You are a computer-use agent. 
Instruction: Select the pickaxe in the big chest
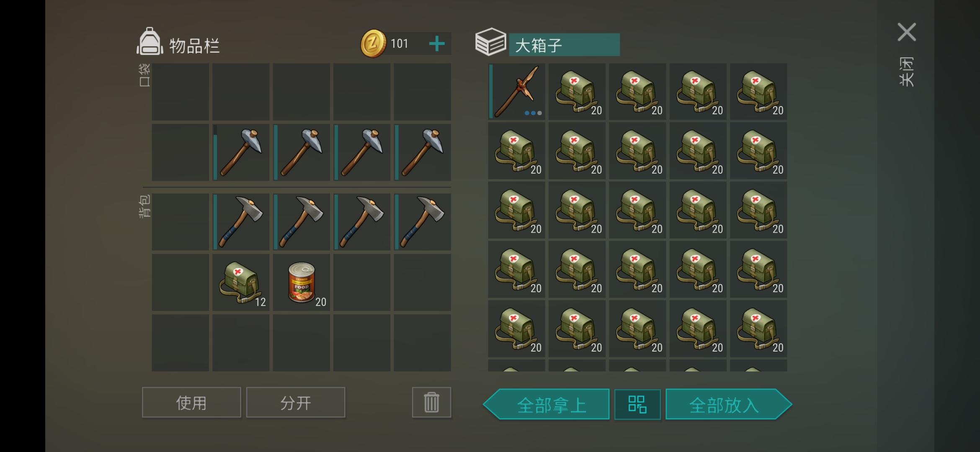[x=517, y=92]
